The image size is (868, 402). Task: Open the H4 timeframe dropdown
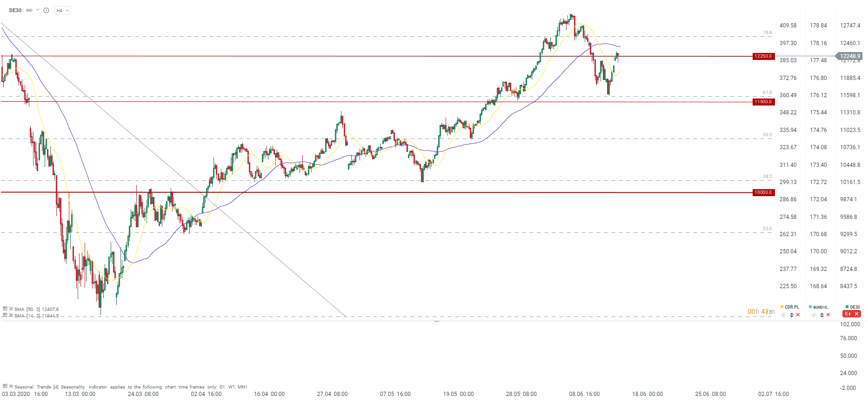62,10
